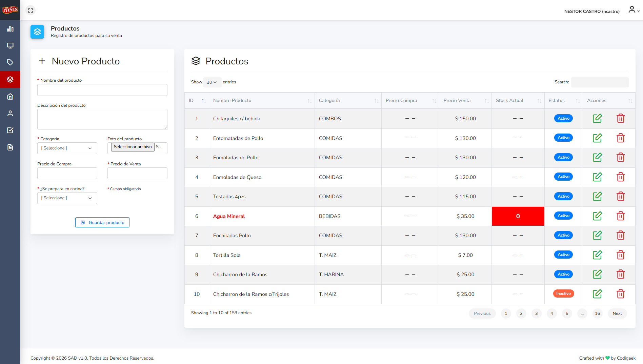Click the Inactivo status badge
The width and height of the screenshot is (643, 364).
(563, 294)
